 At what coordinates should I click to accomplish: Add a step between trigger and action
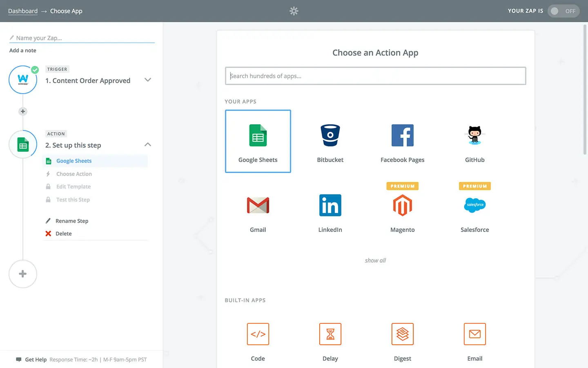pyautogui.click(x=23, y=111)
